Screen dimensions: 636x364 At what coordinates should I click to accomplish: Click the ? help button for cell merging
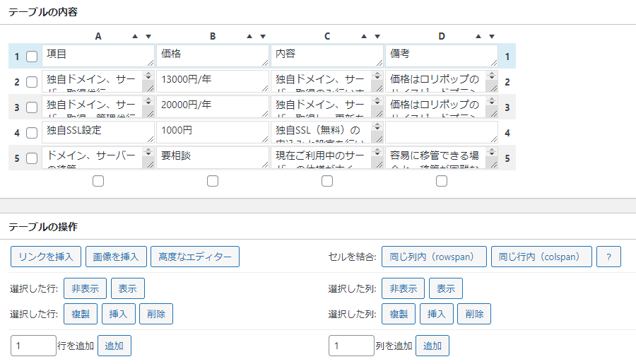608,257
